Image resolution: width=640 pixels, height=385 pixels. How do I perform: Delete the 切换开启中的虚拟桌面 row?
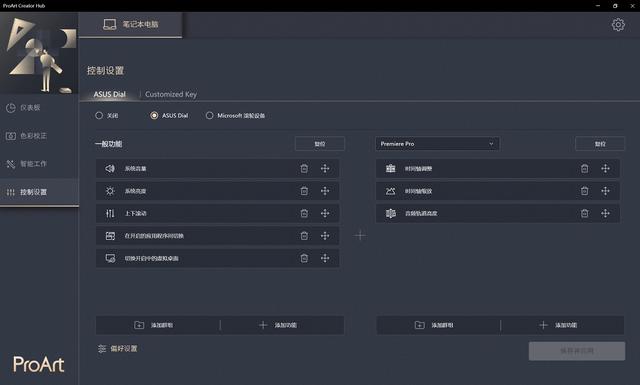[304, 258]
